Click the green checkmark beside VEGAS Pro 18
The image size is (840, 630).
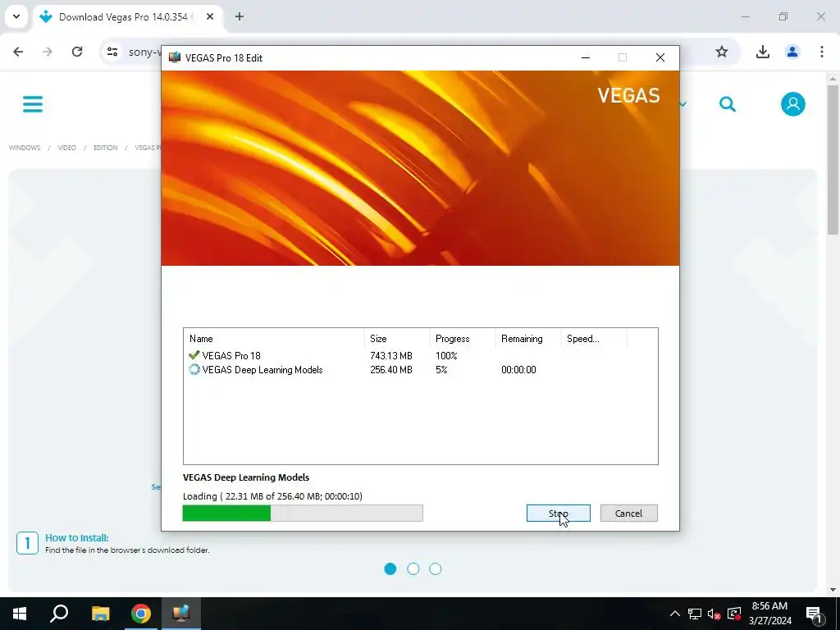(194, 354)
